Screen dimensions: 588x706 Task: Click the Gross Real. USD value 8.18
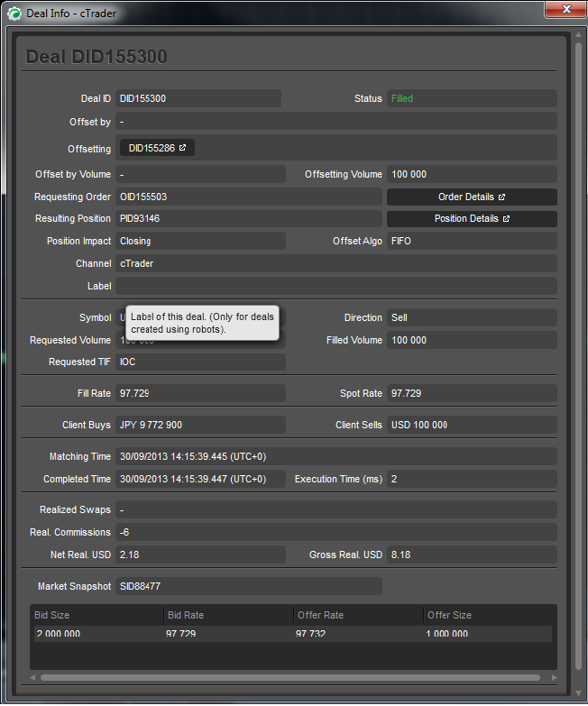click(472, 555)
